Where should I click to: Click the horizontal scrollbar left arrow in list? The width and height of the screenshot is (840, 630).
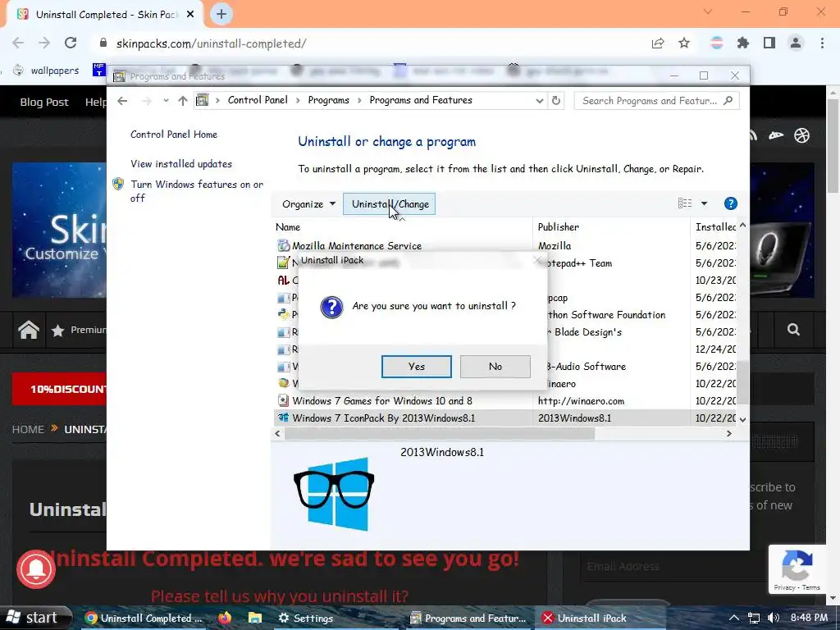coord(277,434)
